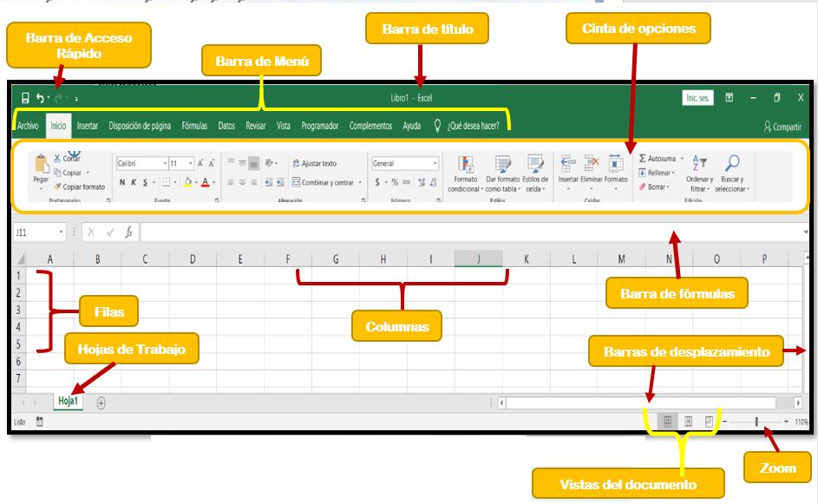The height and width of the screenshot is (504, 818).
Task: Open Formato condicional menu
Action: 465,173
